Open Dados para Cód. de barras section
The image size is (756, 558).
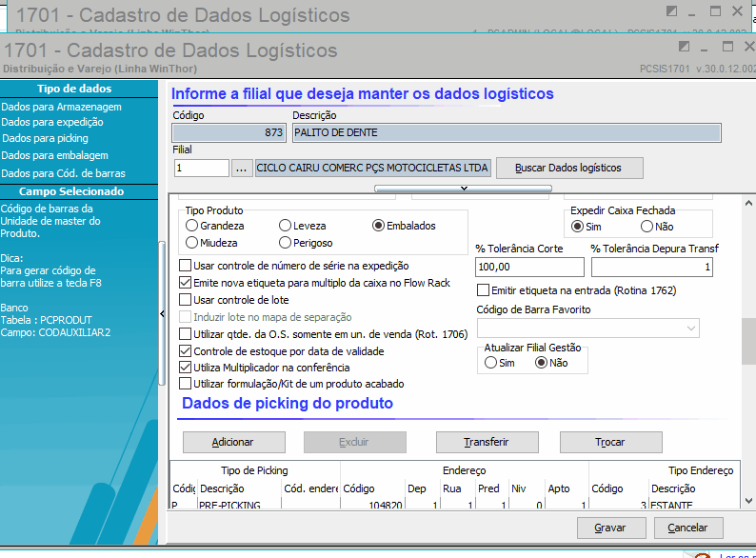pyautogui.click(x=64, y=173)
